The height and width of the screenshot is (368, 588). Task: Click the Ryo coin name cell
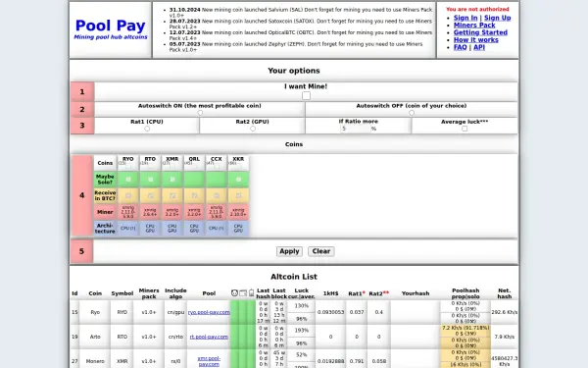pos(95,312)
